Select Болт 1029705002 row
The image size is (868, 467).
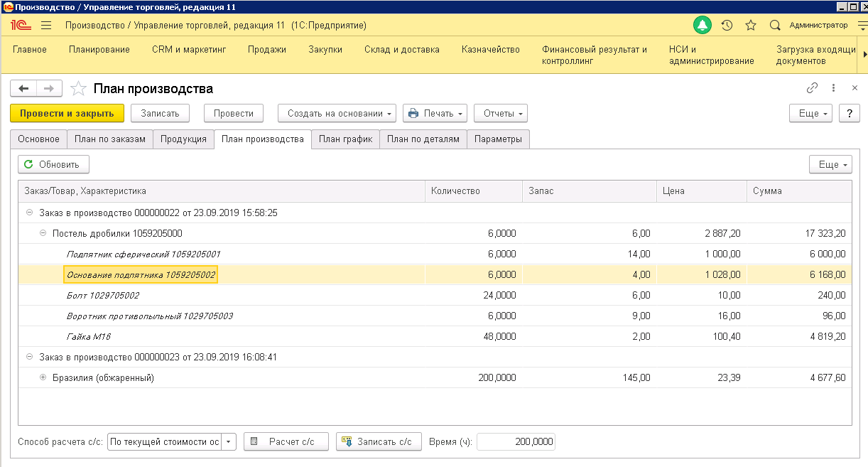click(435, 295)
